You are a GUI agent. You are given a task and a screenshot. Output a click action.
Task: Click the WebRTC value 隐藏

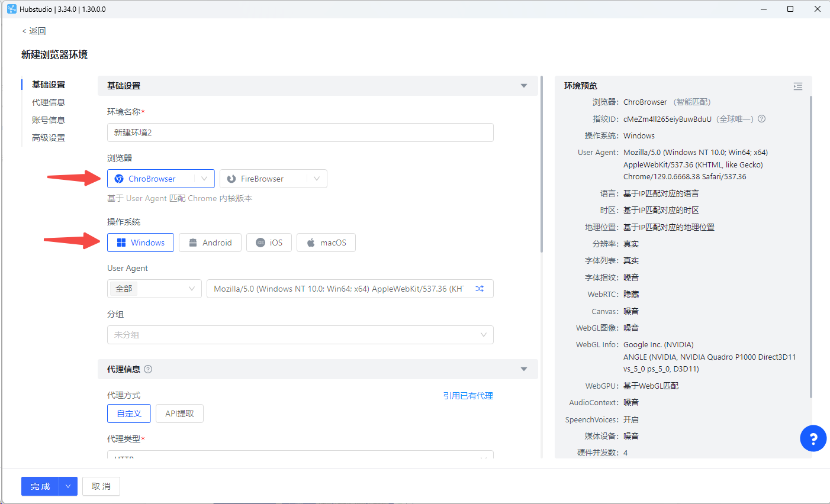tap(631, 294)
